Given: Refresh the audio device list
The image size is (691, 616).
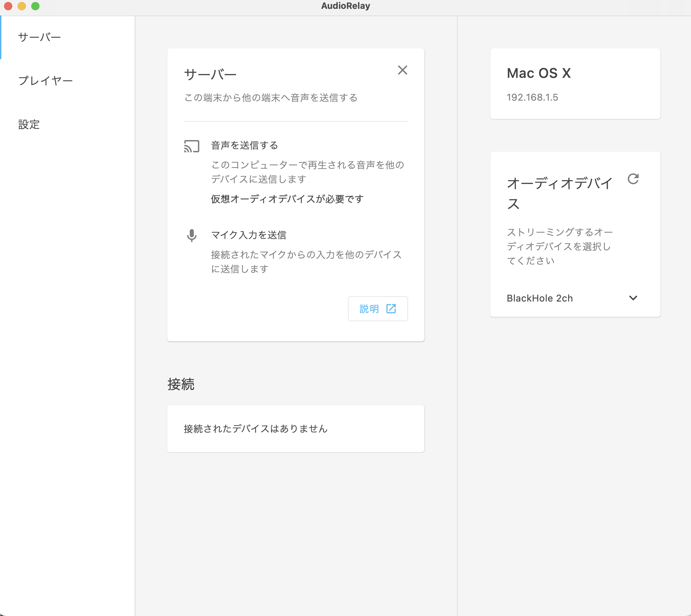Looking at the screenshot, I should [633, 179].
